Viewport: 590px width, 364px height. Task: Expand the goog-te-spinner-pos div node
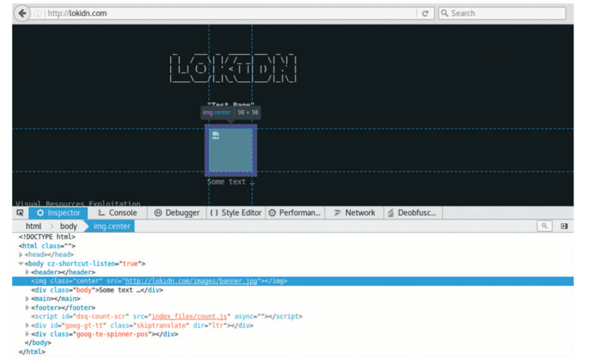tap(27, 334)
